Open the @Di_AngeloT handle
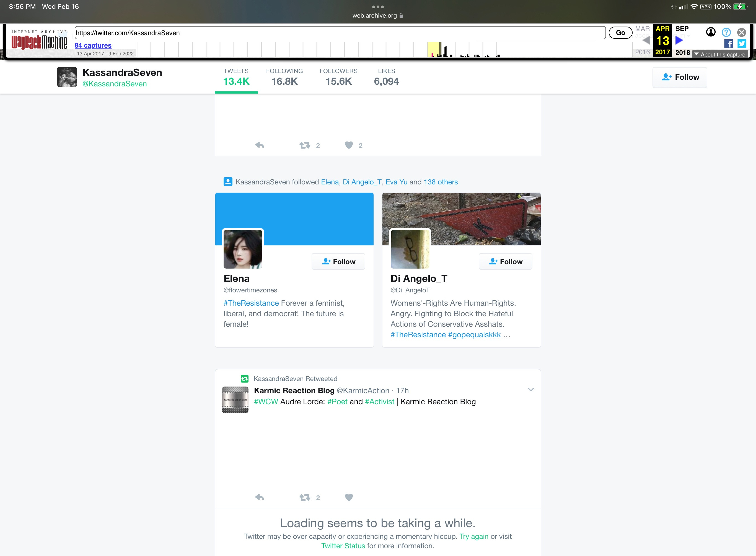This screenshot has height=556, width=756. pos(410,290)
